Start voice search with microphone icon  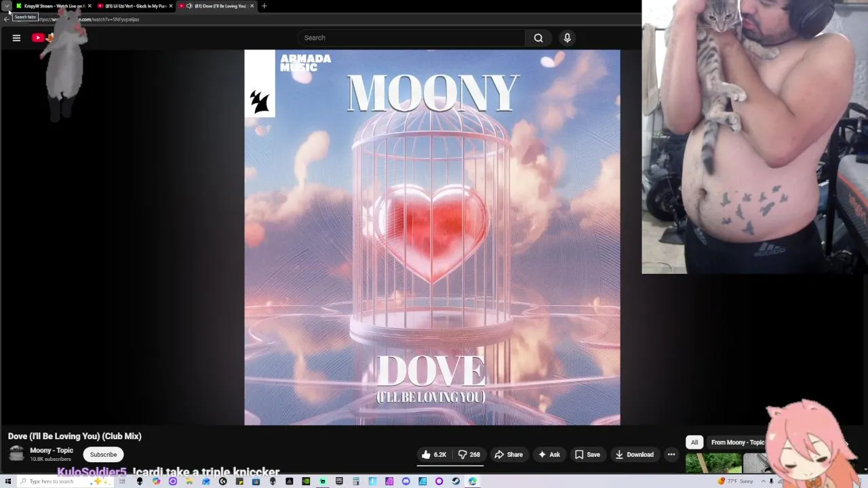pos(568,38)
